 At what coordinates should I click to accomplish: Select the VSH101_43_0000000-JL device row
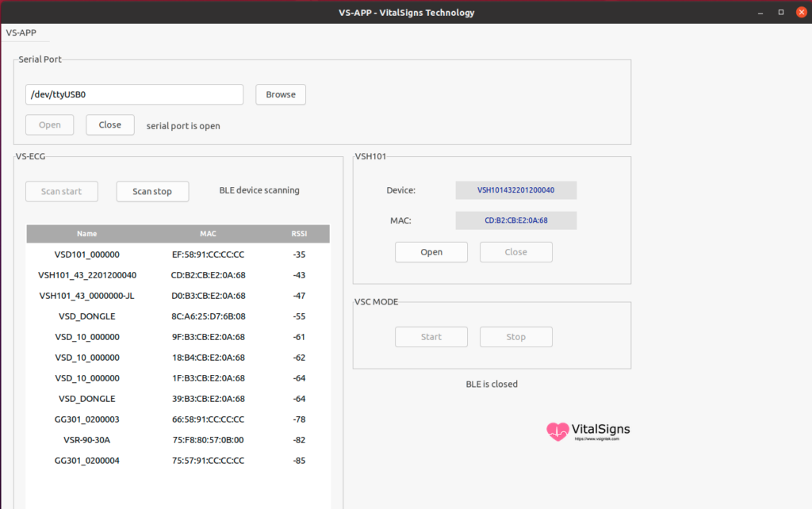[x=178, y=296]
